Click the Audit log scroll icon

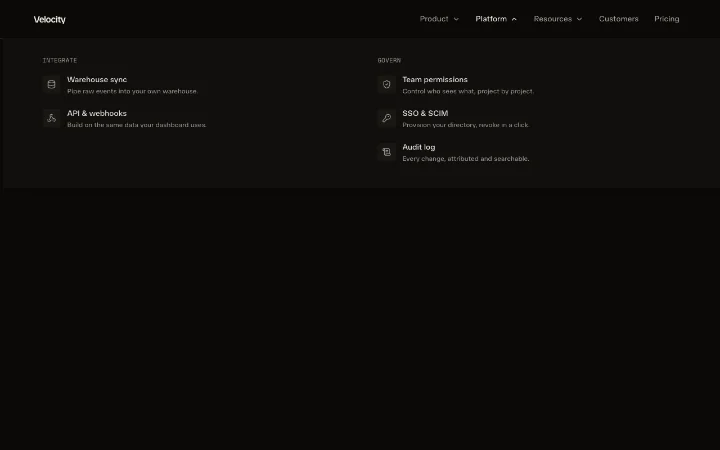click(x=387, y=152)
